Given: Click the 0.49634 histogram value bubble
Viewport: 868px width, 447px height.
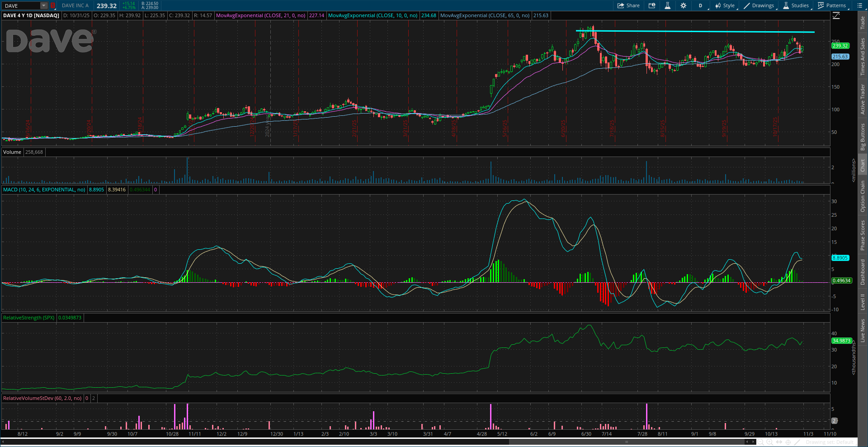Looking at the screenshot, I should tap(842, 281).
